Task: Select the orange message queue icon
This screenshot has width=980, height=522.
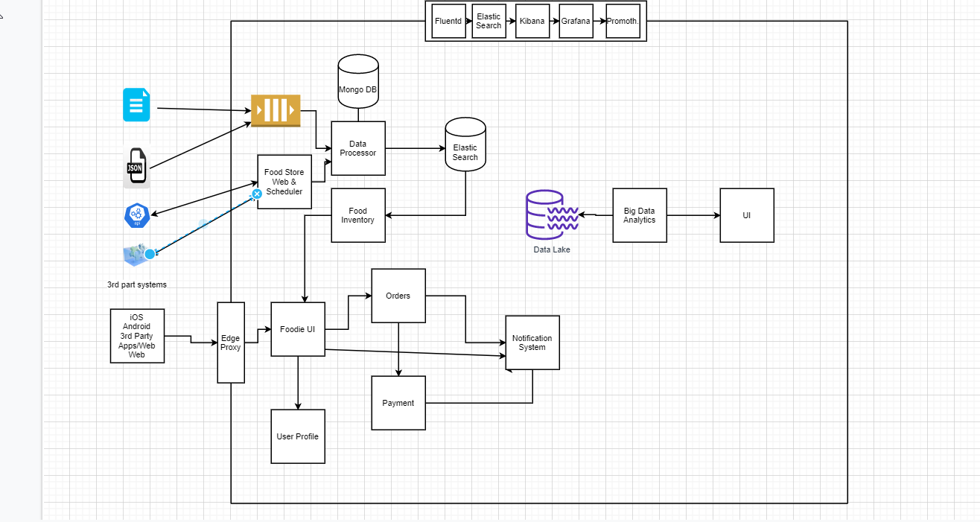Action: pyautogui.click(x=276, y=110)
